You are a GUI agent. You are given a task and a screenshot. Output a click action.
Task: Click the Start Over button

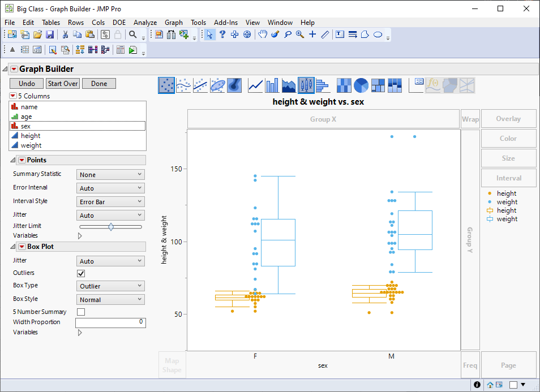63,84
